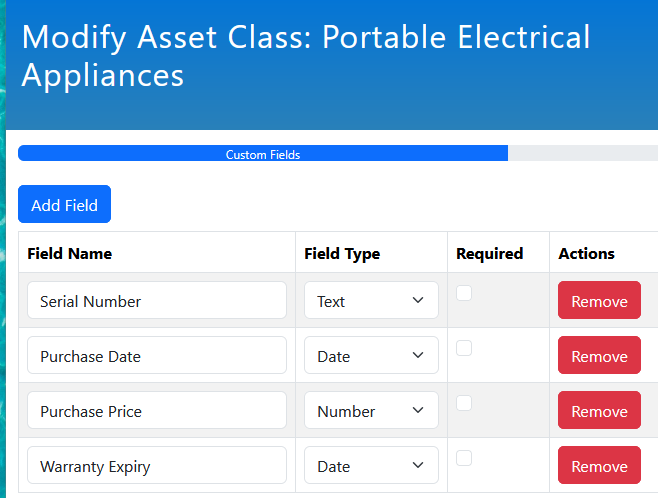This screenshot has width=658, height=498.
Task: Click the Serial Number name input
Action: [157, 301]
